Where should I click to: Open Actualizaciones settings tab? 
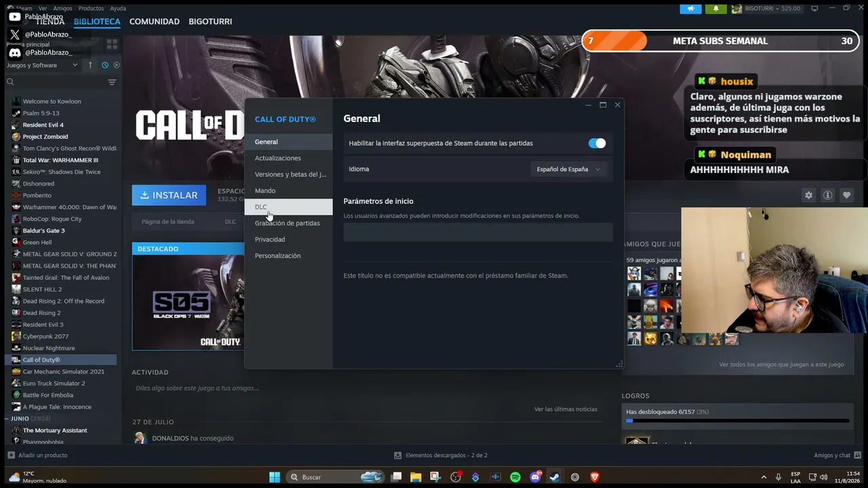[288, 158]
